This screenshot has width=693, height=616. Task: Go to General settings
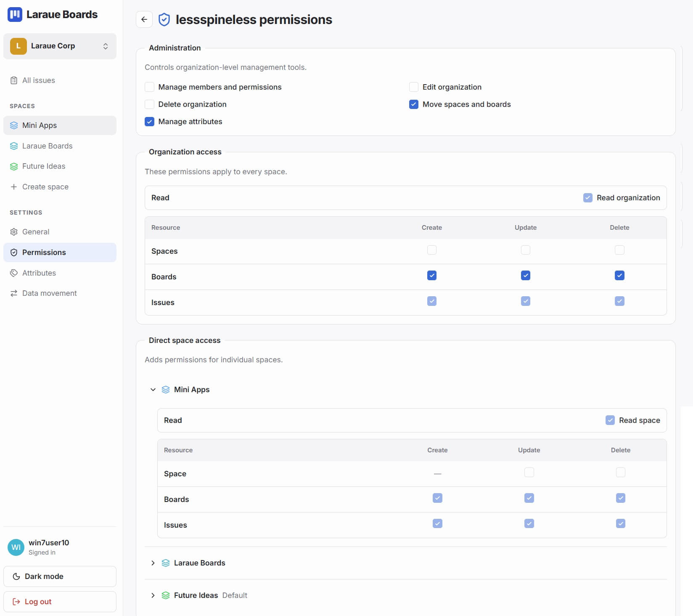(60, 232)
